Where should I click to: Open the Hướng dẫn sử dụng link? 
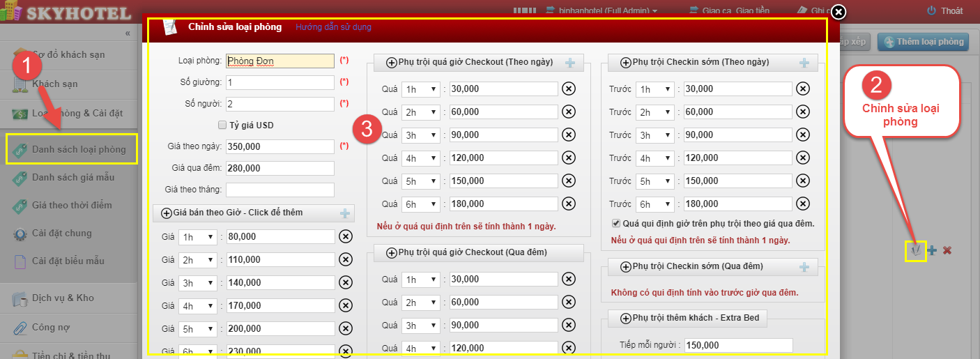[333, 27]
